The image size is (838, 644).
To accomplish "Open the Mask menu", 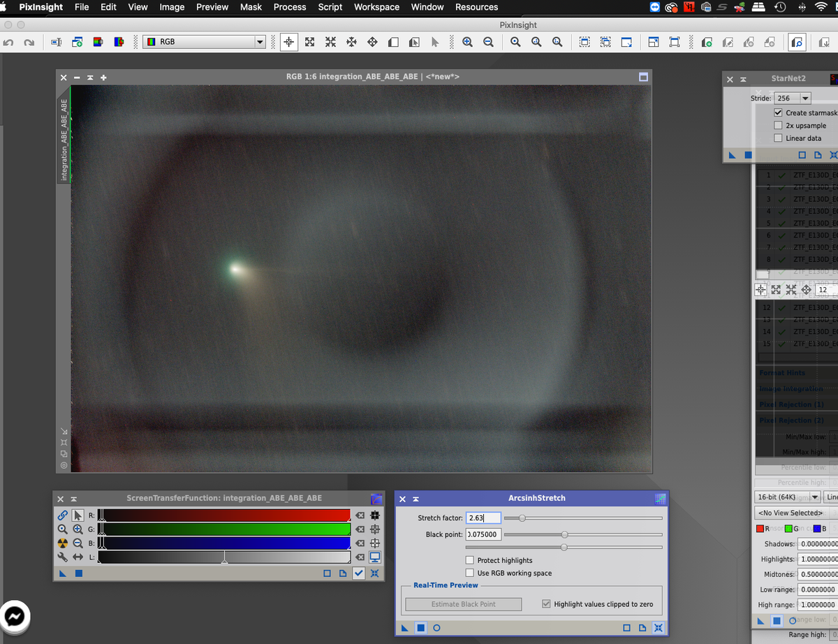I will (251, 7).
